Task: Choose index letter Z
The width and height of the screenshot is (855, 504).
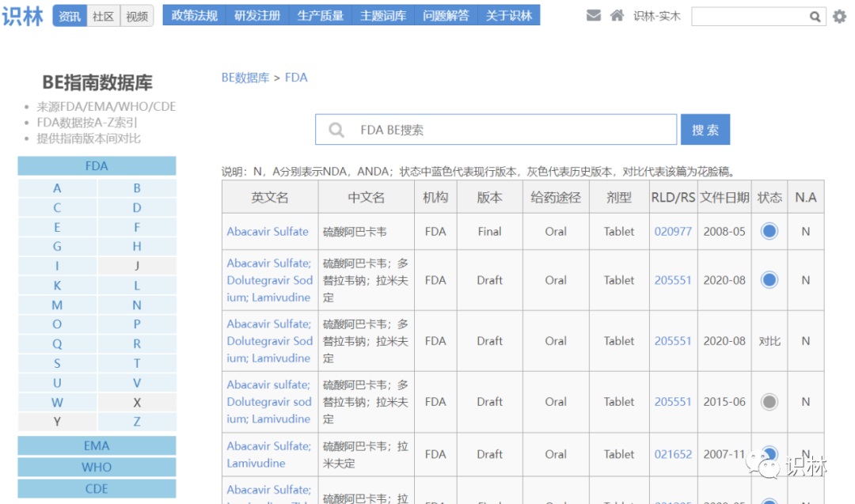Action: coord(137,422)
